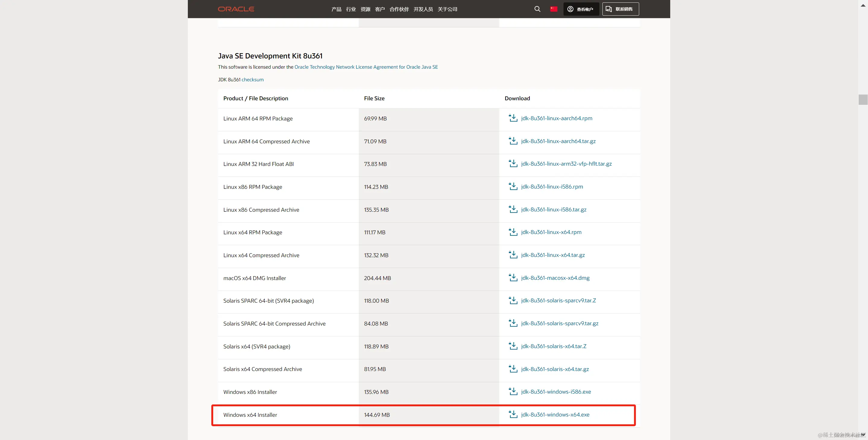
Task: Click the Linux ARM 32 Hard Float ABI text
Action: [x=258, y=164]
